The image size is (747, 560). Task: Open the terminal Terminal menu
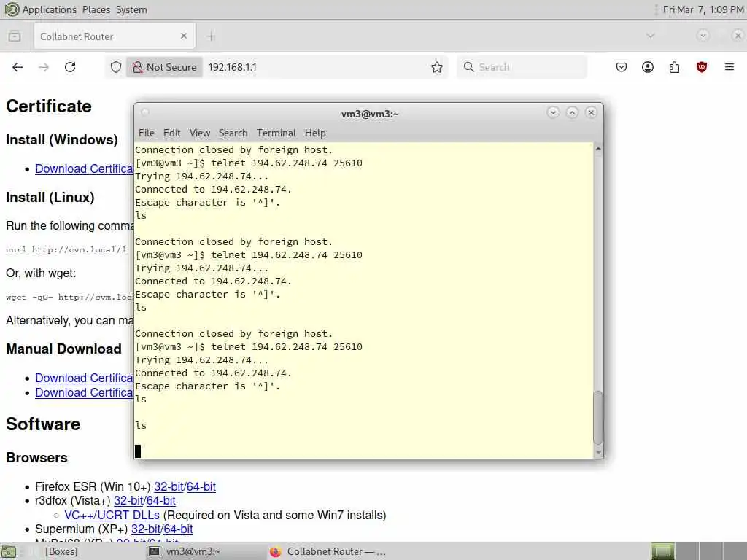click(x=276, y=133)
